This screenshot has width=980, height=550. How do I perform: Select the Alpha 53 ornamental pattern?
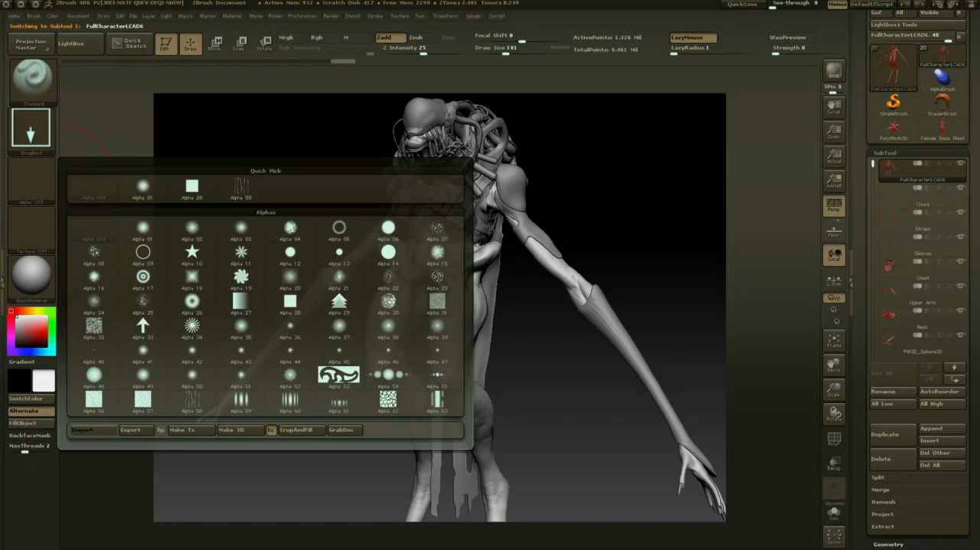coord(338,374)
